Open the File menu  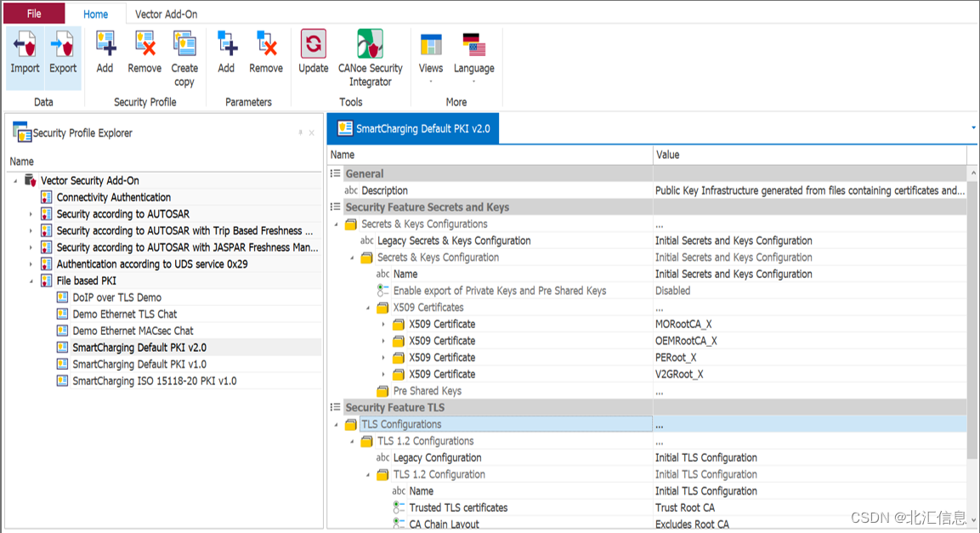[x=34, y=13]
